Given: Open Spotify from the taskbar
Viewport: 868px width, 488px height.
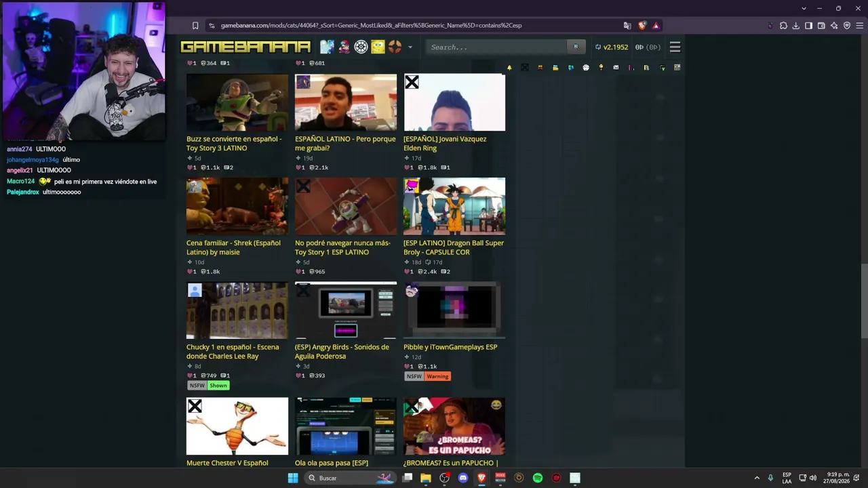Looking at the screenshot, I should coord(538,478).
